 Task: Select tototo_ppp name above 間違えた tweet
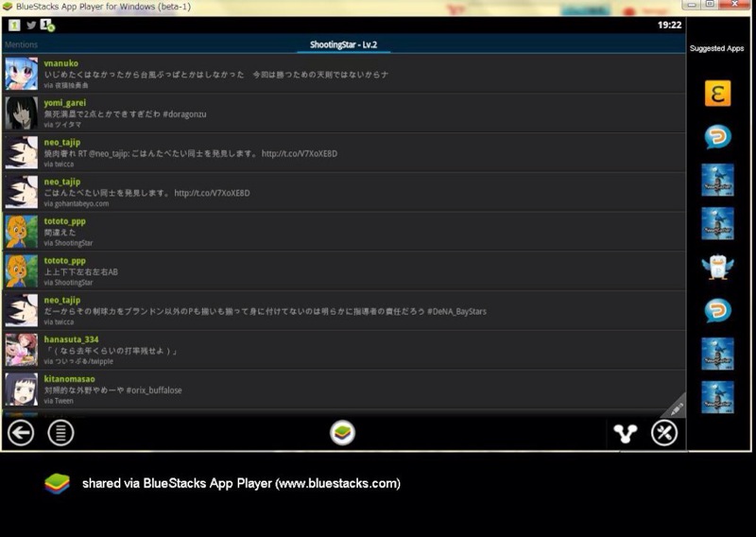pos(64,221)
